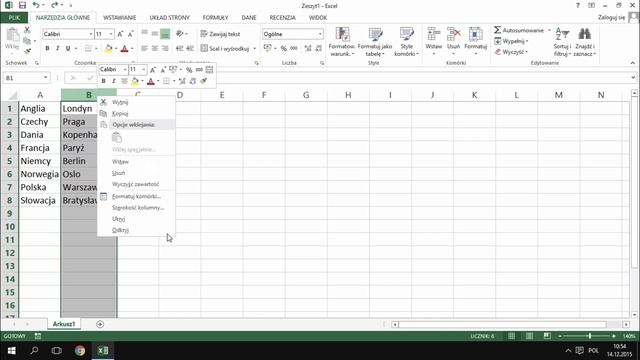Toggle align right in ribbon alignment

(165, 49)
